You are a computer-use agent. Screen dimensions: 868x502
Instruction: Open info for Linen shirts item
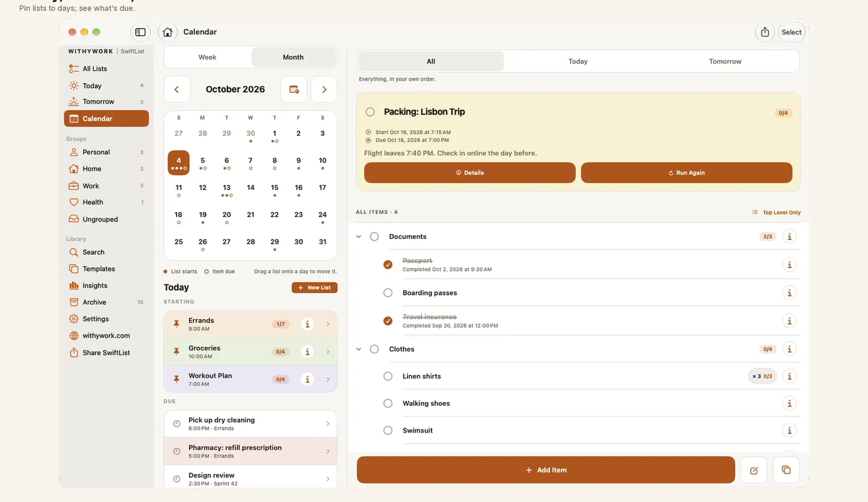tap(789, 376)
